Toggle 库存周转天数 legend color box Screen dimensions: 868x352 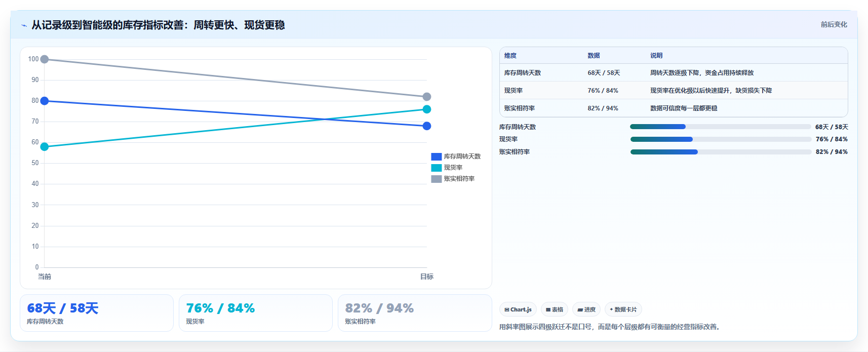click(x=437, y=157)
